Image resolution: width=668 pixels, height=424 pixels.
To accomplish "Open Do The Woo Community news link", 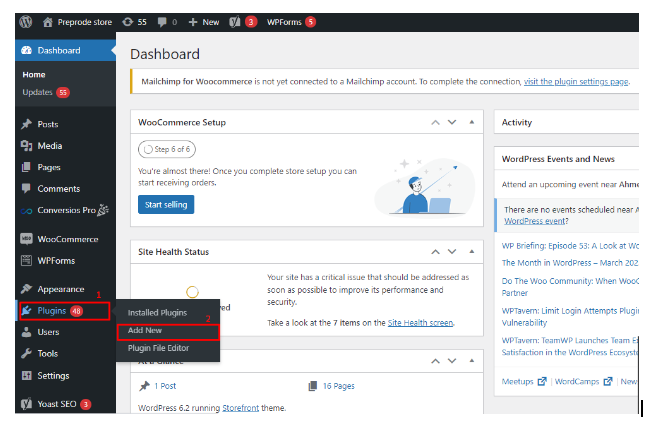I will 570,287.
